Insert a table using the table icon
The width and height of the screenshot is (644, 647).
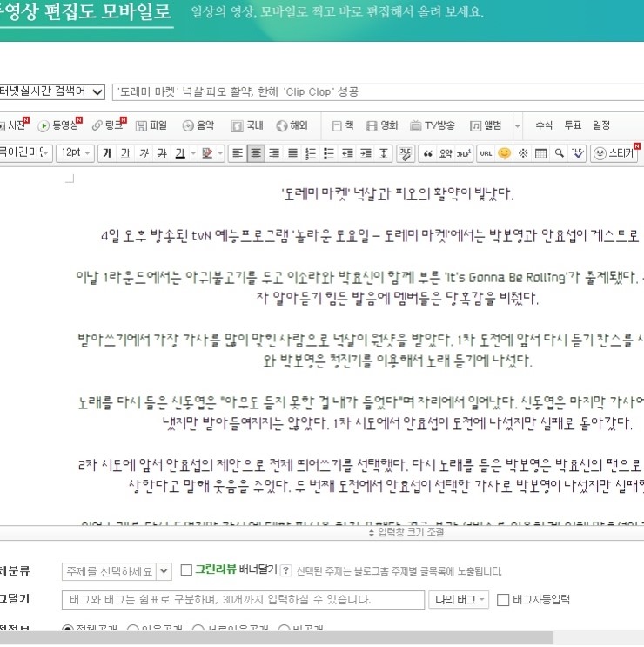540,153
